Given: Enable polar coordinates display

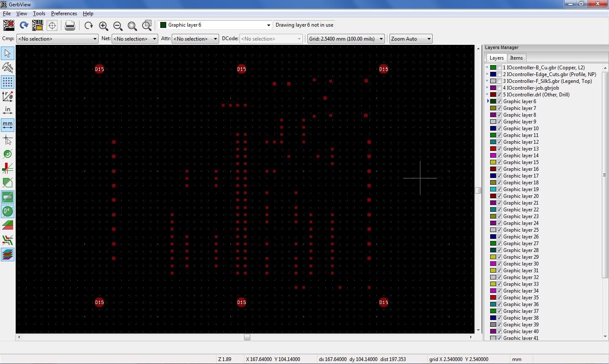Looking at the screenshot, I should click(7, 96).
